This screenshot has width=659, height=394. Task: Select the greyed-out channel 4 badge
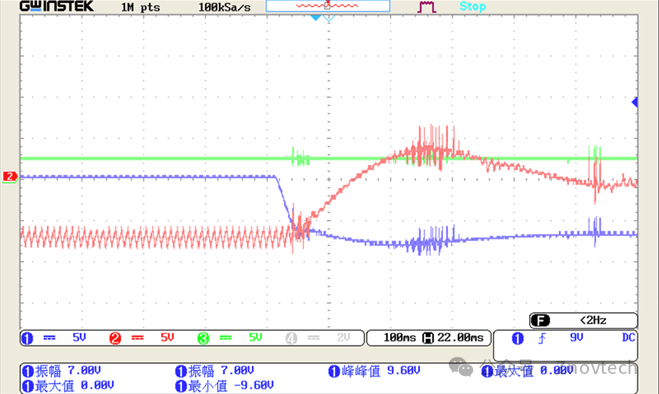[x=291, y=338]
